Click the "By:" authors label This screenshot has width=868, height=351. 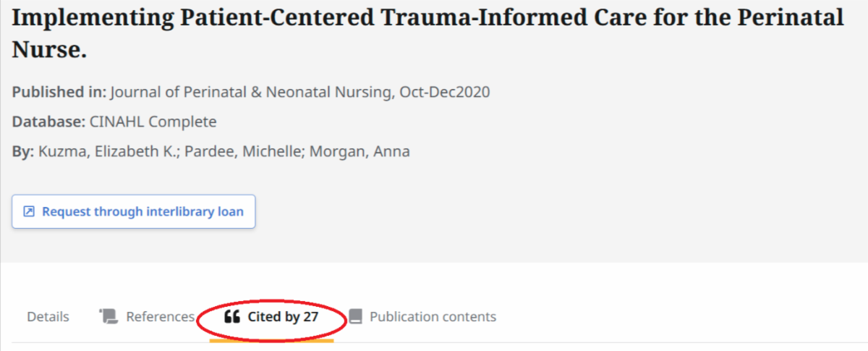(22, 152)
